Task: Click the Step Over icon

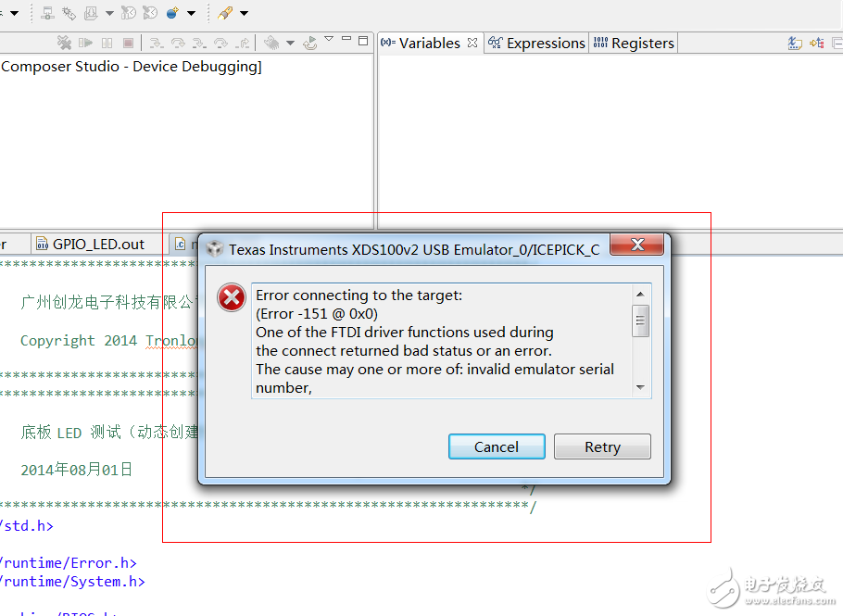Action: click(178, 43)
